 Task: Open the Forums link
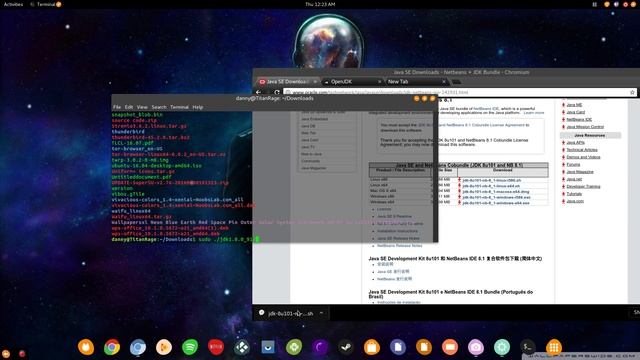pyautogui.click(x=573, y=164)
